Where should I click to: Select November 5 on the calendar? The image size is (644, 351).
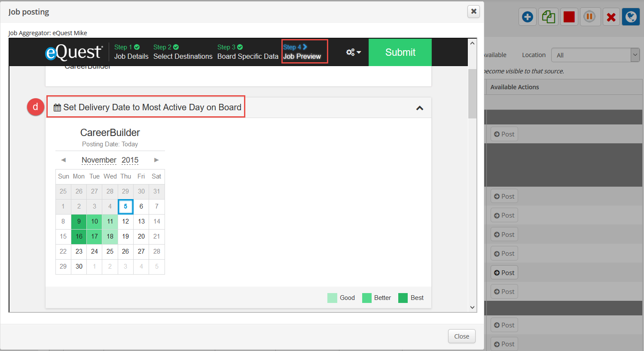(125, 206)
